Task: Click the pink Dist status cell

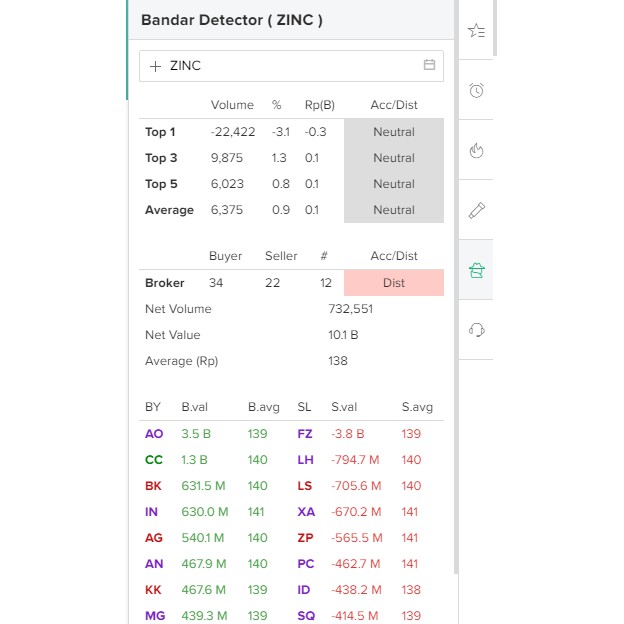Action: pos(394,283)
